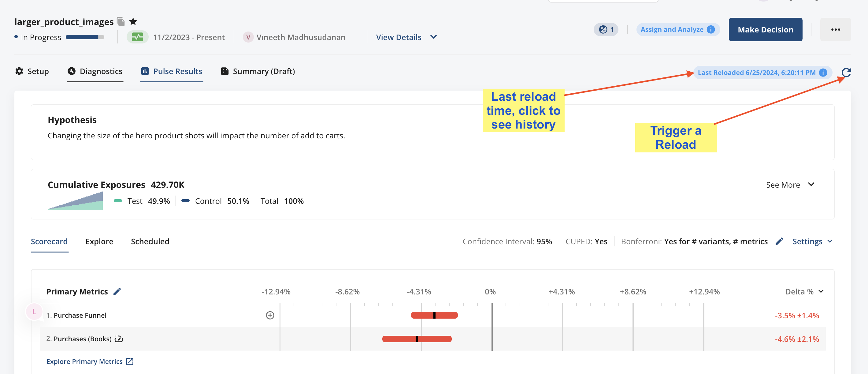The width and height of the screenshot is (868, 374).
Task: Click the copy icon beside larger_product_images
Action: [121, 22]
